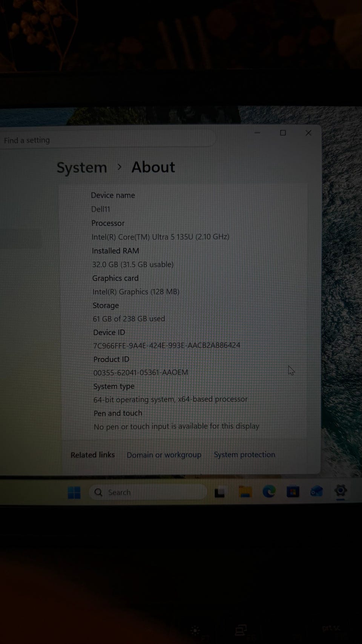Click the Graphics card label
The height and width of the screenshot is (644, 362).
[x=115, y=278]
